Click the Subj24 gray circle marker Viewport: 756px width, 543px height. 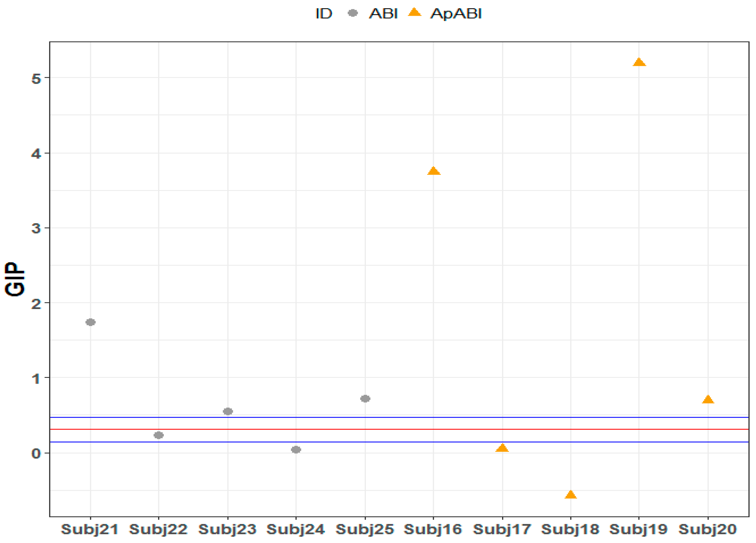296,450
